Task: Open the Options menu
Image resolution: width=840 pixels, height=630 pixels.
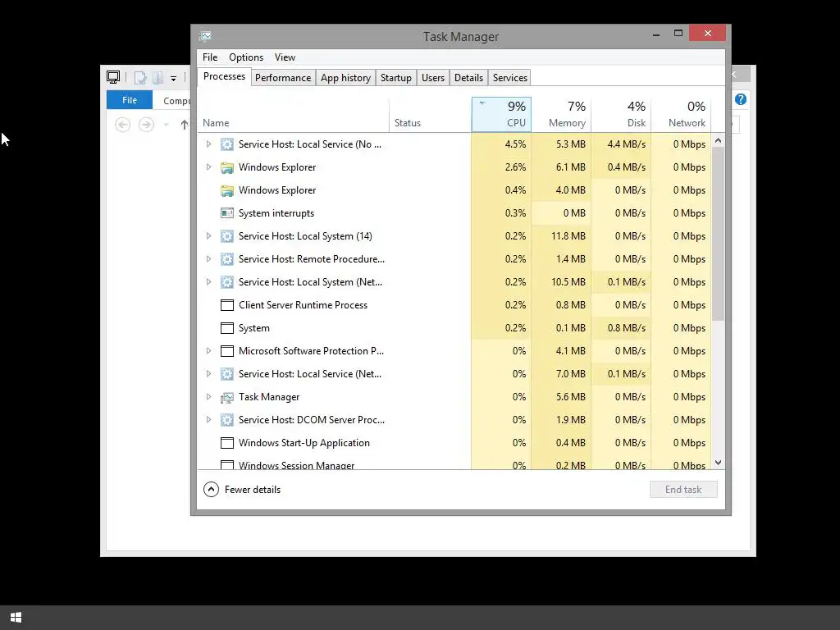Action: pyautogui.click(x=246, y=57)
